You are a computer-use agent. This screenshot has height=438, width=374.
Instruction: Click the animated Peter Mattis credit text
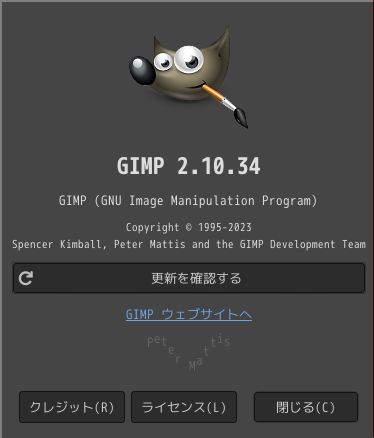(x=189, y=352)
